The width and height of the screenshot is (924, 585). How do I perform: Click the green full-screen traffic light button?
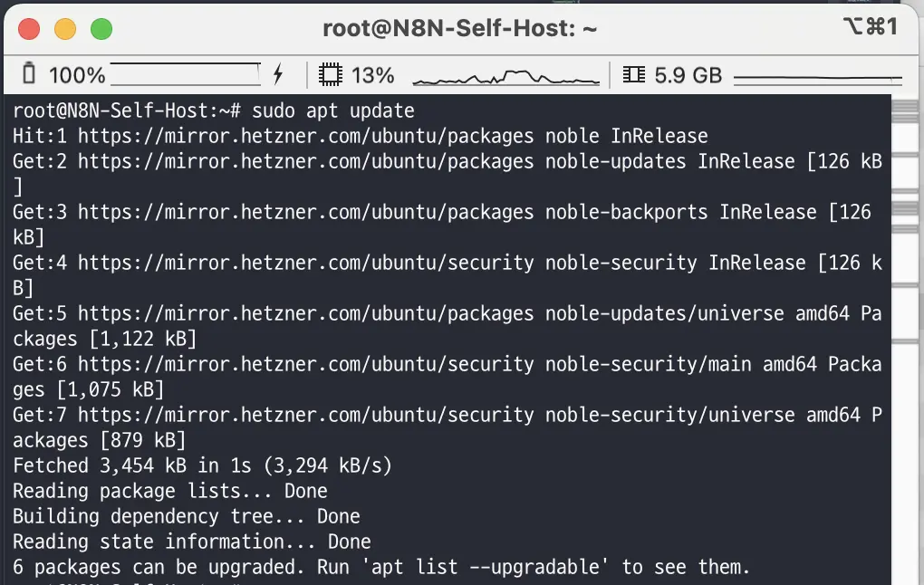(101, 28)
